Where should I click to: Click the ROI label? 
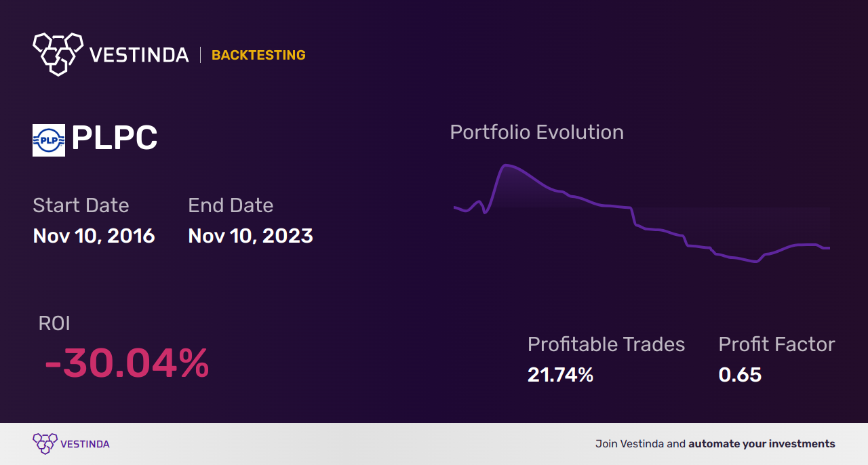(x=54, y=323)
